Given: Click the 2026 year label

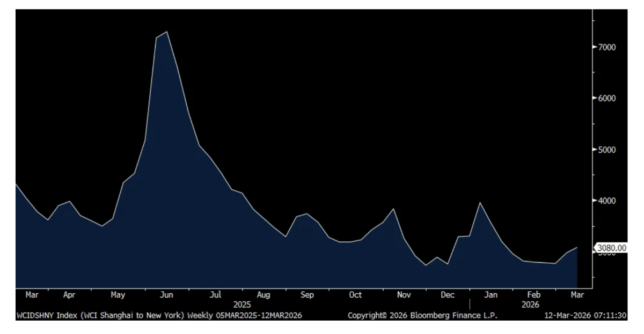Looking at the screenshot, I should tap(530, 304).
